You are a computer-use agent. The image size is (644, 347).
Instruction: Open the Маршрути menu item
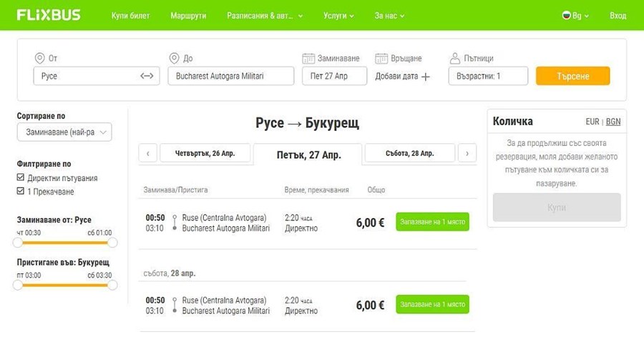point(188,15)
